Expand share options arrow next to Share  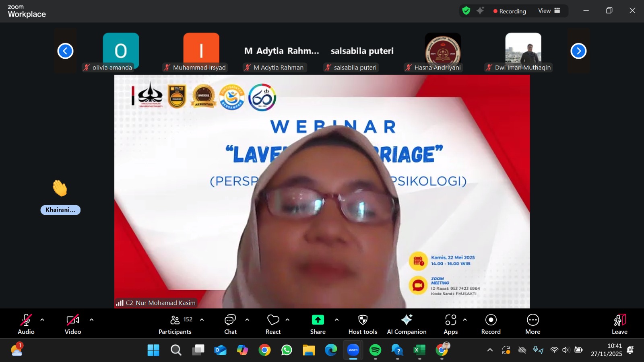point(336,320)
